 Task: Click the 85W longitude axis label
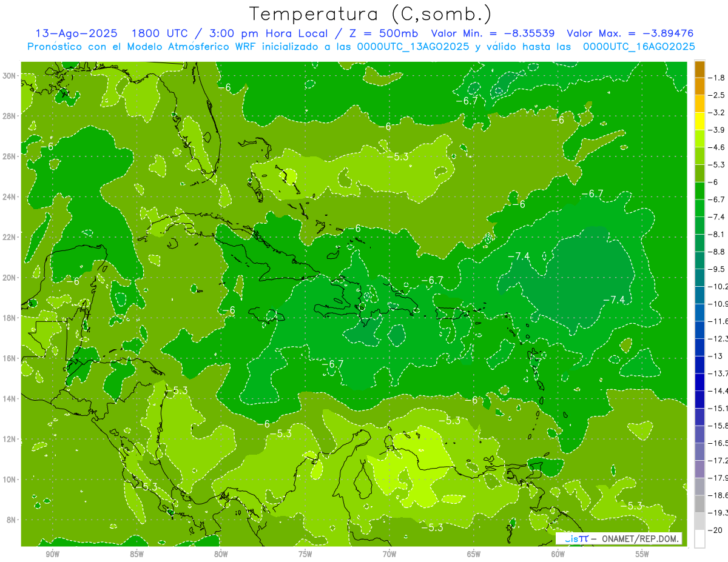pos(136,554)
